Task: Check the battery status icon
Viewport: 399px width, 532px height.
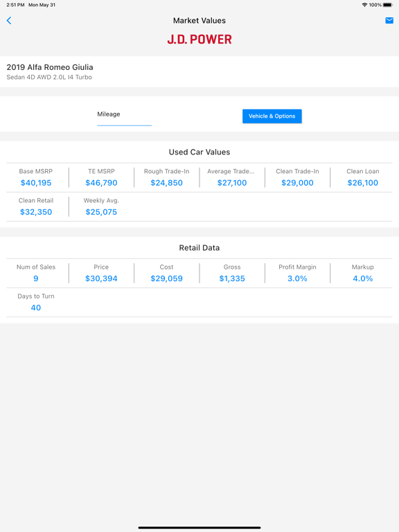Action: click(388, 5)
